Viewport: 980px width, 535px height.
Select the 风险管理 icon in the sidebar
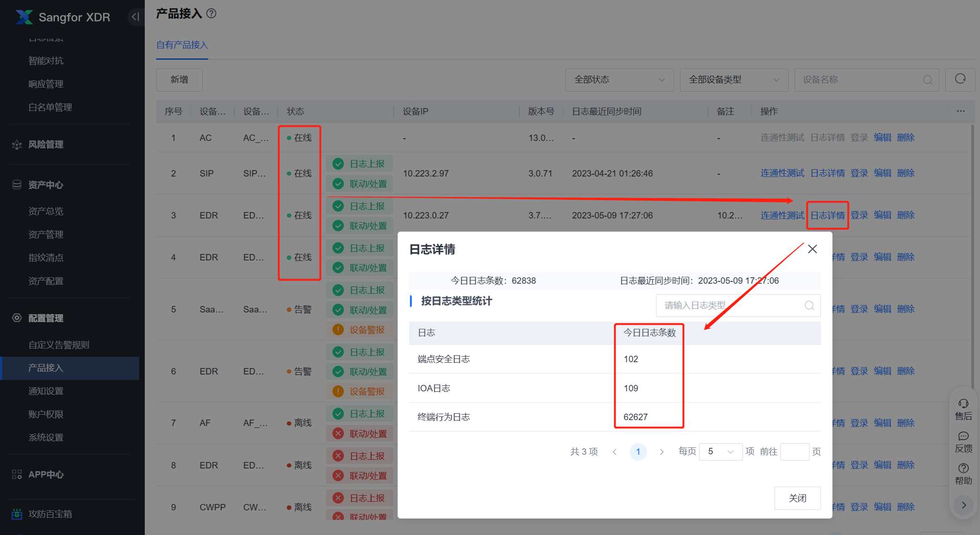[16, 144]
